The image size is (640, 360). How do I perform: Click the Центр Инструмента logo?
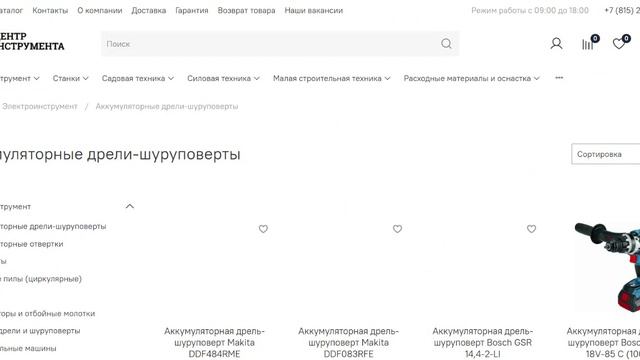[32, 41]
